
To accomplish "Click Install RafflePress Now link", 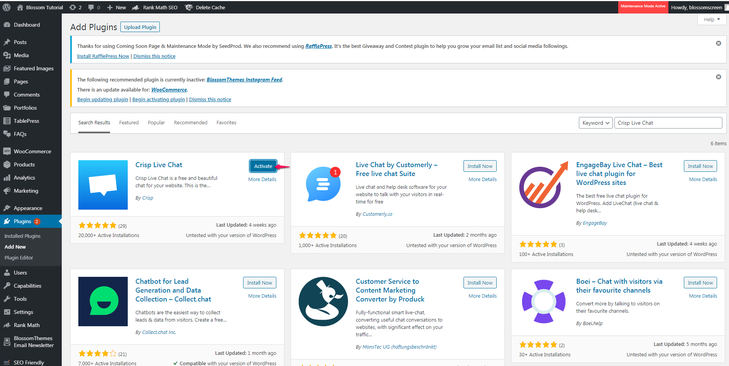I will tap(103, 56).
